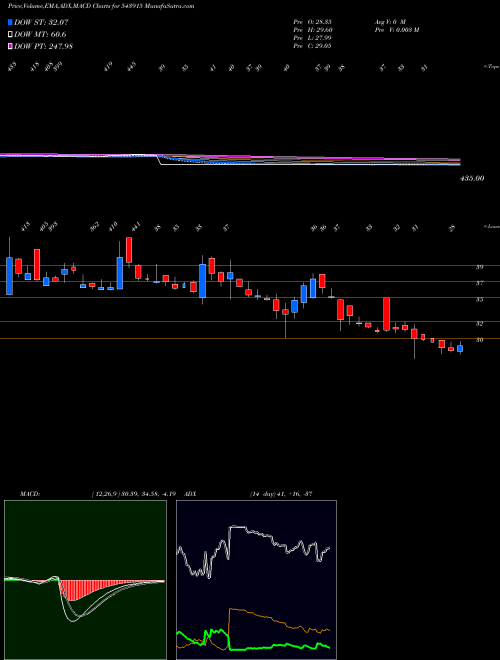500x660 pixels.
Task: Click the price level label 32
Action: (x=479, y=324)
